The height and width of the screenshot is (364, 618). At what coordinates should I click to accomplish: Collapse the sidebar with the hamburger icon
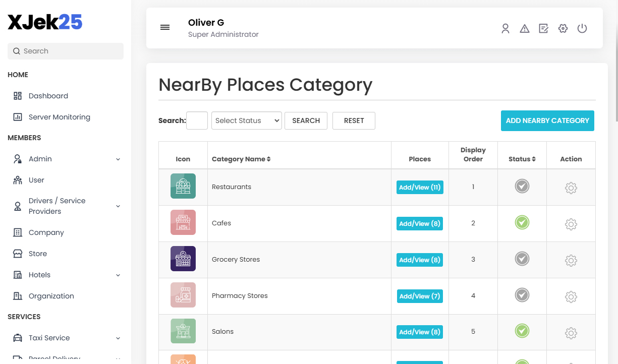coord(165,27)
